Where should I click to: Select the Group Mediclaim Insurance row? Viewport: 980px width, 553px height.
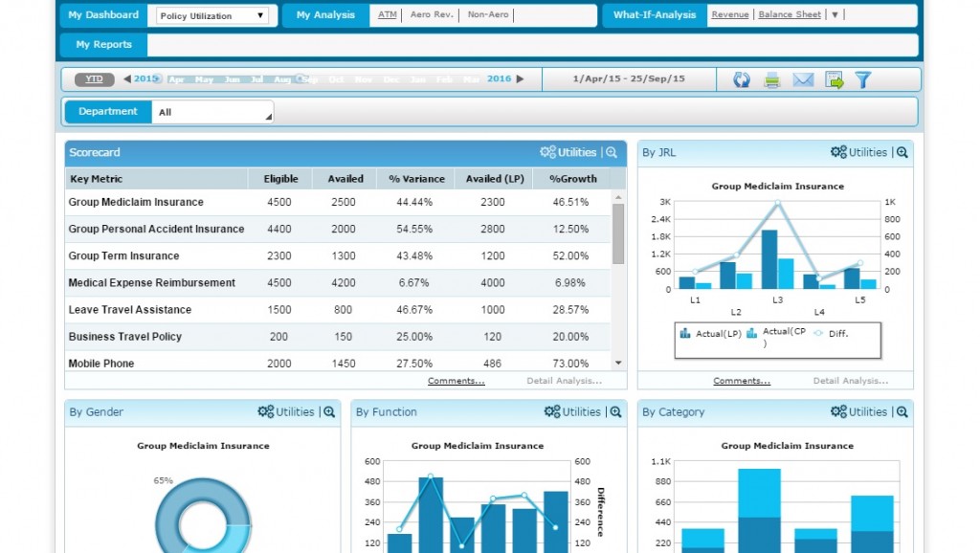click(338, 203)
